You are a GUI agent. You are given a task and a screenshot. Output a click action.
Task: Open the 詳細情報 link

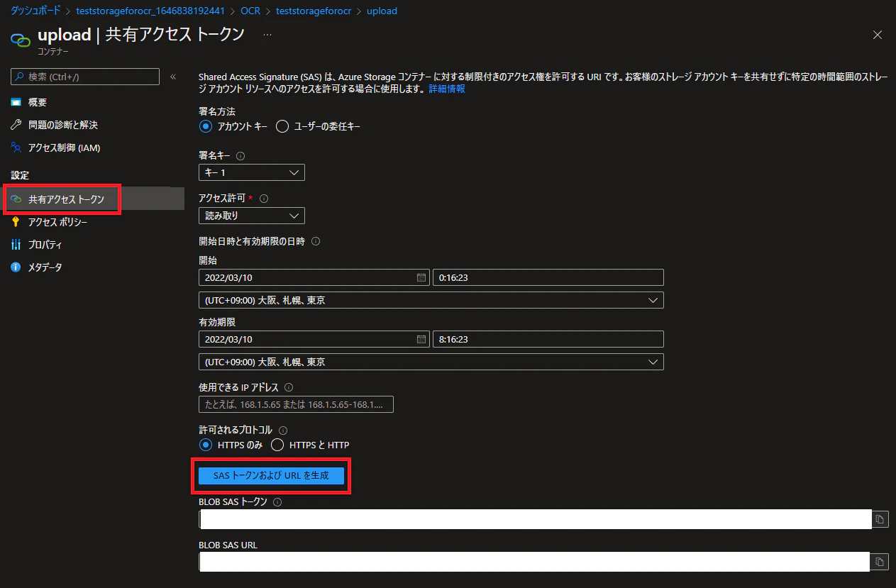coord(447,89)
